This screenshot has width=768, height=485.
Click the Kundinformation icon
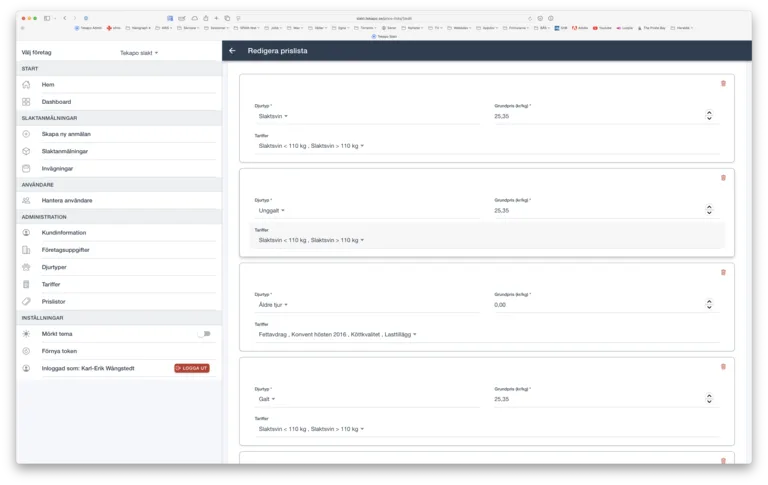tap(26, 233)
